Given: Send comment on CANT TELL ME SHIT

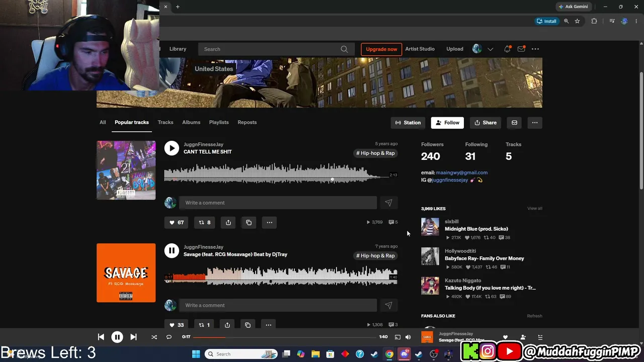Looking at the screenshot, I should [388, 203].
